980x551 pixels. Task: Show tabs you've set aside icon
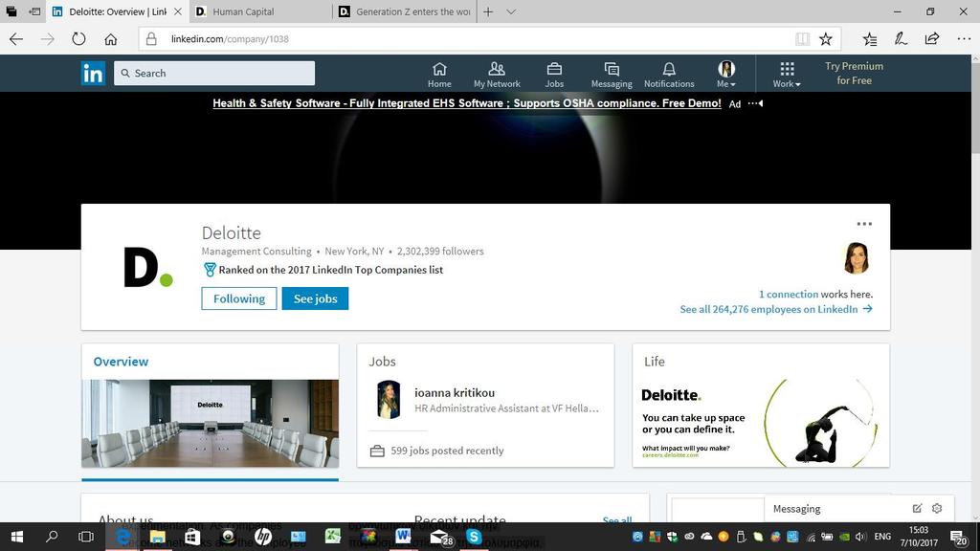pyautogui.click(x=11, y=11)
